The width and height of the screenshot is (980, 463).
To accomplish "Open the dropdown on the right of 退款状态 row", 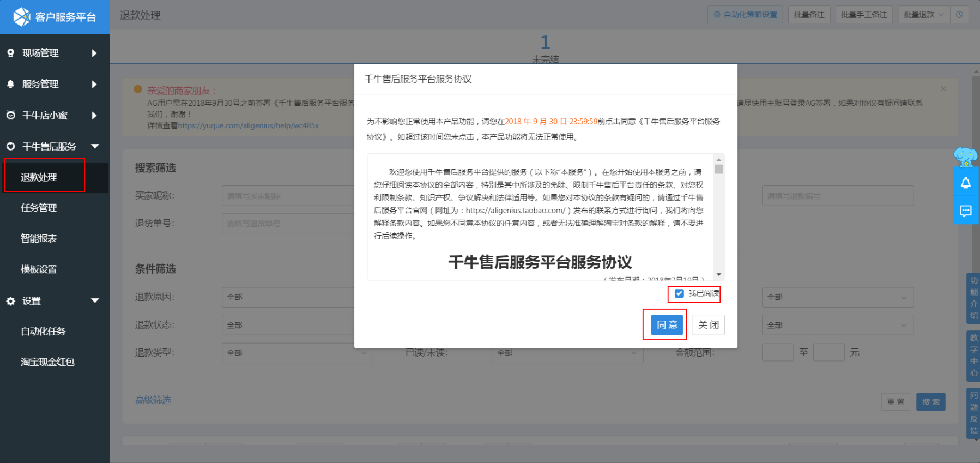I will 838,325.
